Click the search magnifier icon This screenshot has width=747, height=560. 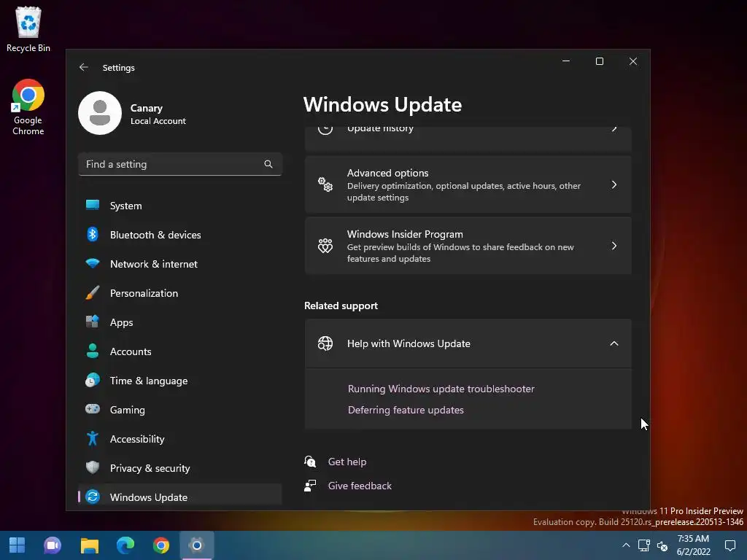268,164
